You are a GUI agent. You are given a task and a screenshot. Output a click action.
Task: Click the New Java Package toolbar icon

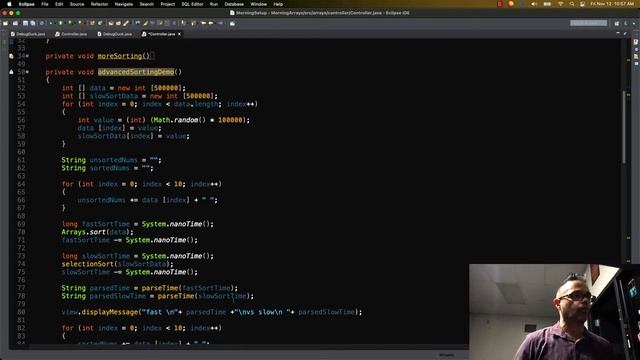(92, 23)
